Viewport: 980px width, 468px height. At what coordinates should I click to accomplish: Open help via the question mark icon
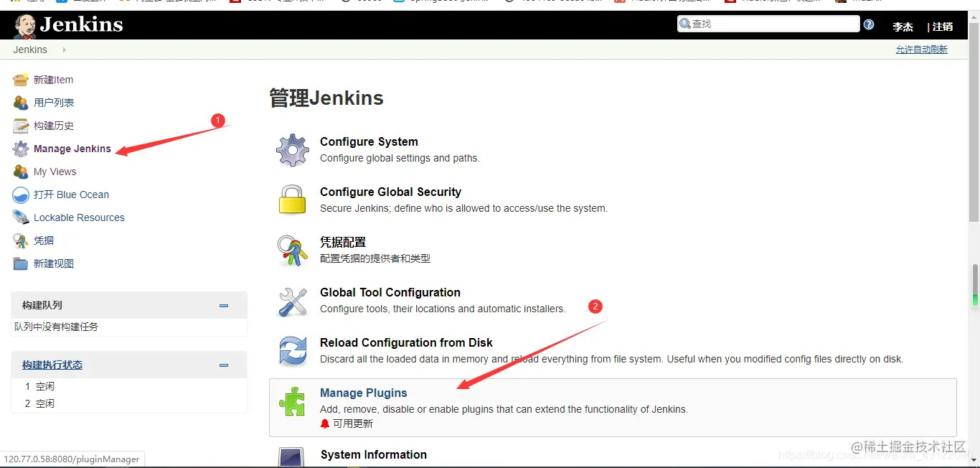point(868,24)
